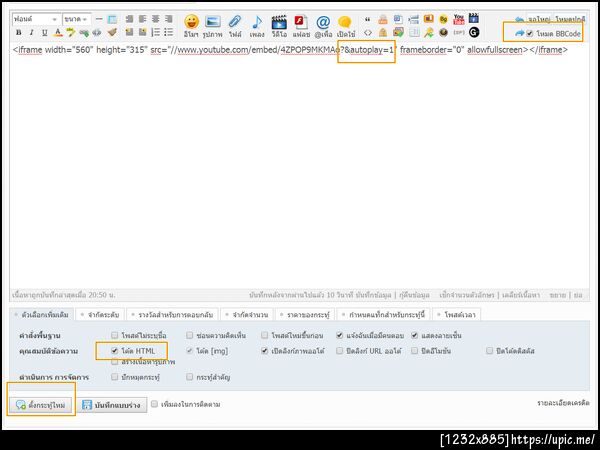Submit the new thread button

41,405
